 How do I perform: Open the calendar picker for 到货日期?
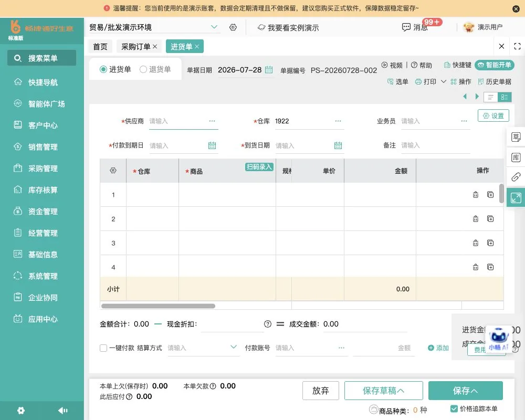click(x=338, y=145)
